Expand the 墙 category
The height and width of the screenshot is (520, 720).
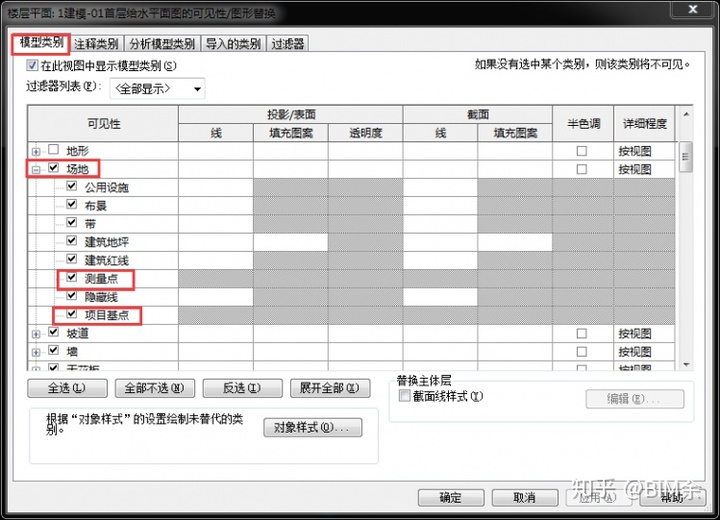point(36,352)
